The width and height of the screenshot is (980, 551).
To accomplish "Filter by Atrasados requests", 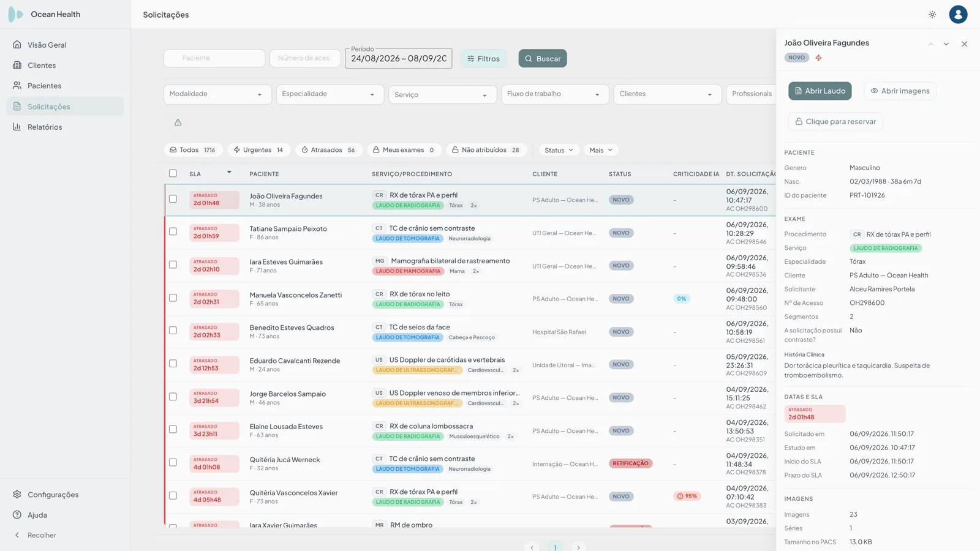I will tap(328, 150).
